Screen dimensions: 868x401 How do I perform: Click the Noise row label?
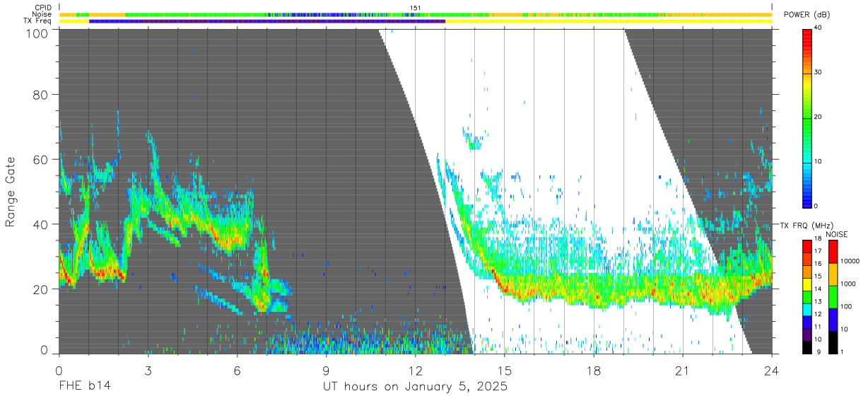tap(43, 14)
